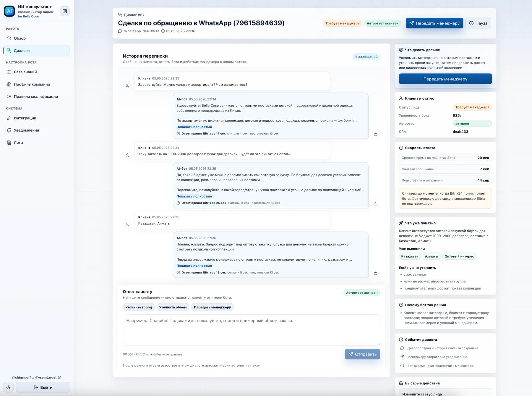Click the Требует менеджера badge in header
The width and height of the screenshot is (532, 396).
342,23
